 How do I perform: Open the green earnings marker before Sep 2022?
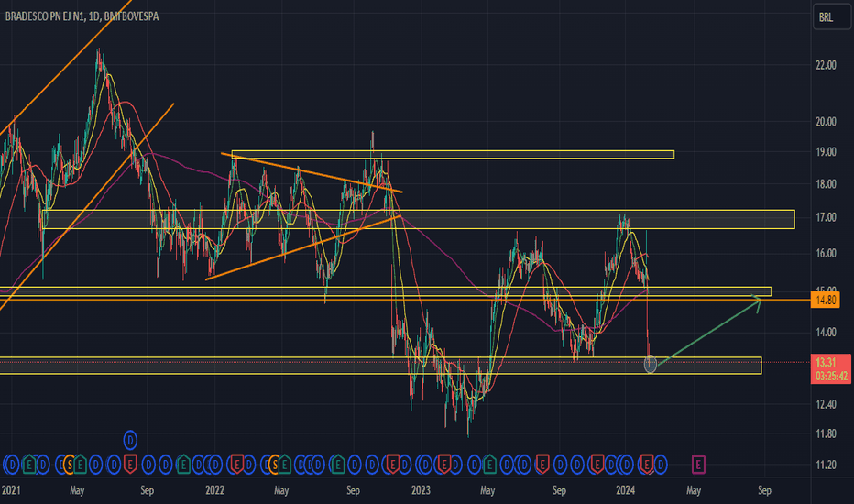[x=338, y=465]
